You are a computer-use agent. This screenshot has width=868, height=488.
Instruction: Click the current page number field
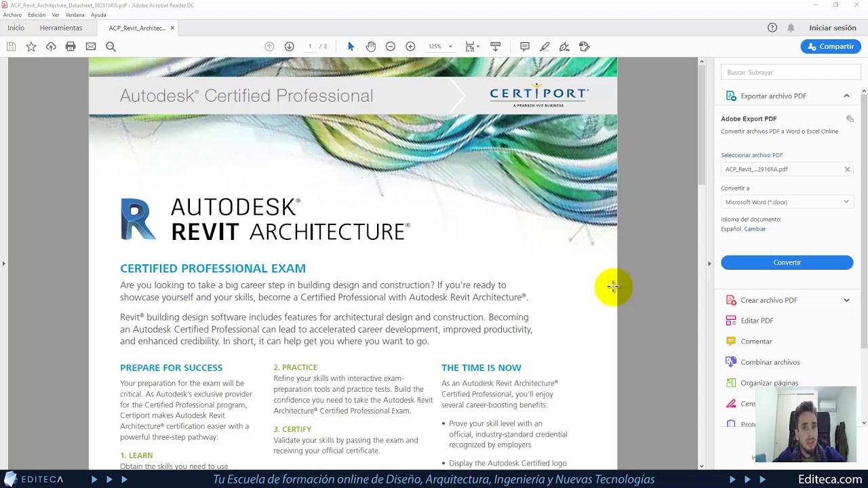point(310,47)
